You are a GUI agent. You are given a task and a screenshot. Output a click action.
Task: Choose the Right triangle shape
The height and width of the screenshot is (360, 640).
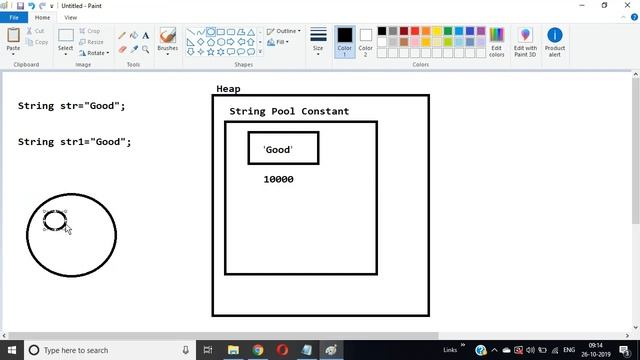(191, 42)
